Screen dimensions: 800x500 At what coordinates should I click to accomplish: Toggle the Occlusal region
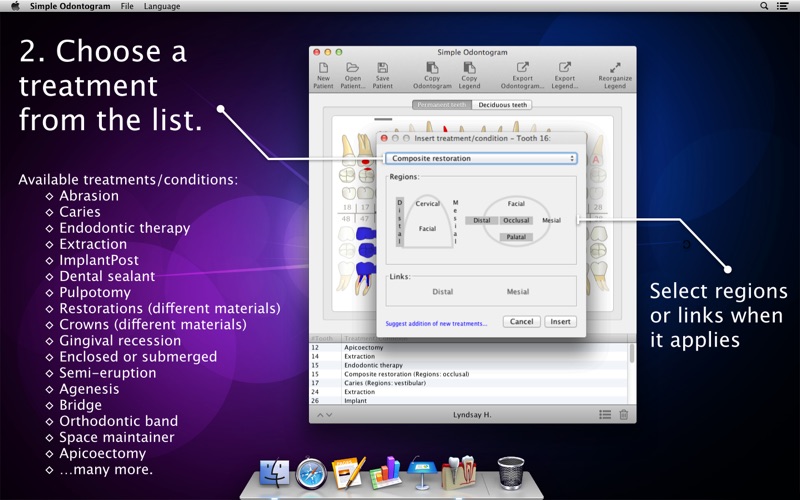[516, 220]
